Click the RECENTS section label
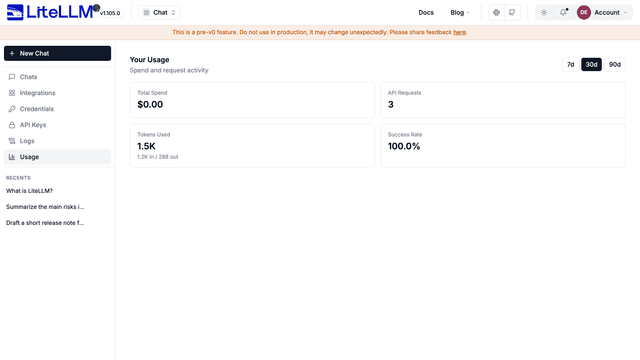Screen dimensions: 640x360 18,178
